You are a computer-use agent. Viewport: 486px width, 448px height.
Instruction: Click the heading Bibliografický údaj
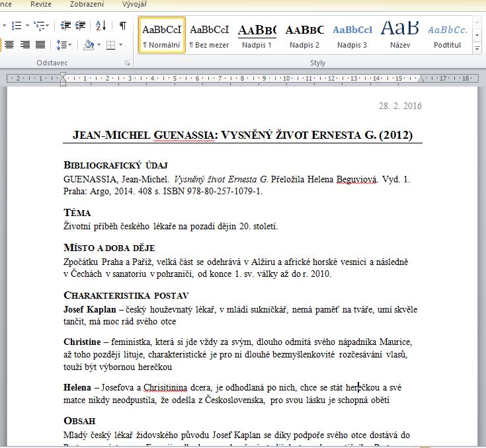click(x=116, y=165)
